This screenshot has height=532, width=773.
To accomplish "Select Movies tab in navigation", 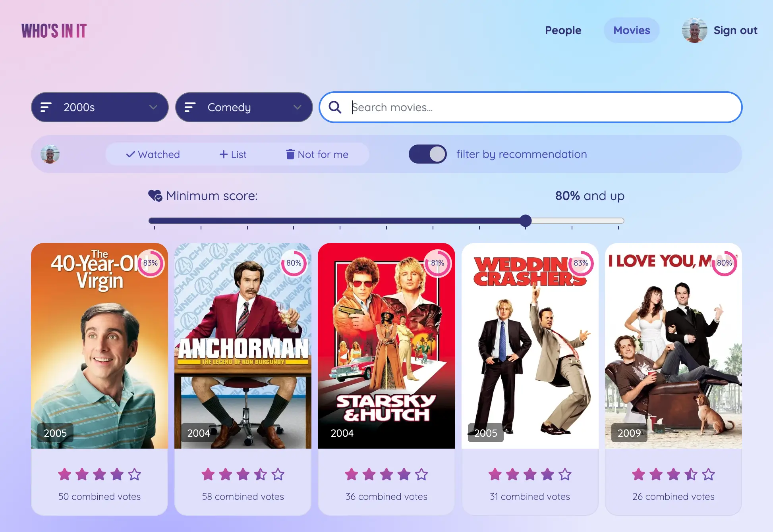I will (x=631, y=29).
